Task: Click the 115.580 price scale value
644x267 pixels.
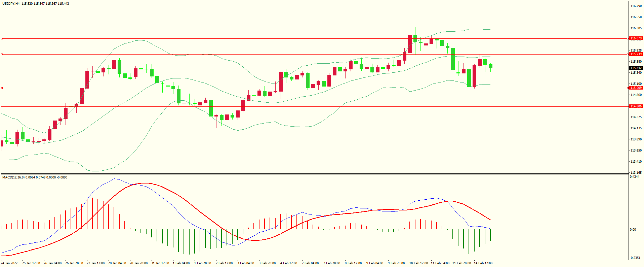Action: [636, 62]
